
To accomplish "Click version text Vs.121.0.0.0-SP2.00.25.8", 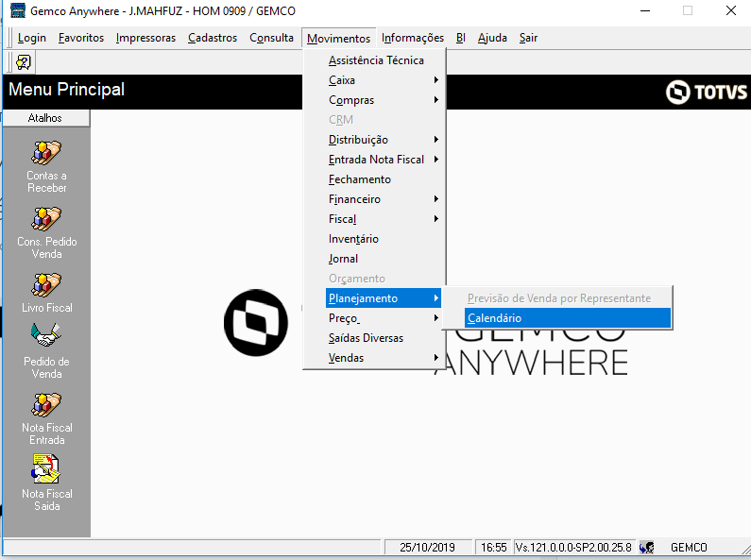I will click(x=573, y=548).
